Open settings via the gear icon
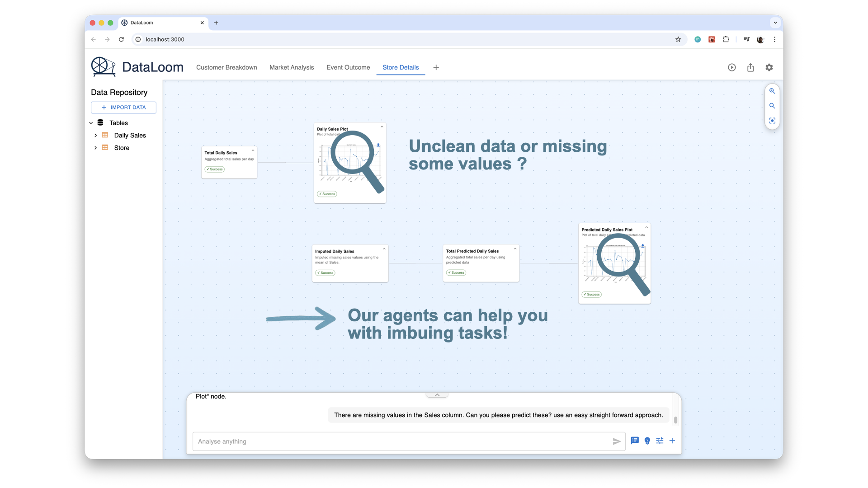The image size is (868, 488). (x=769, y=67)
